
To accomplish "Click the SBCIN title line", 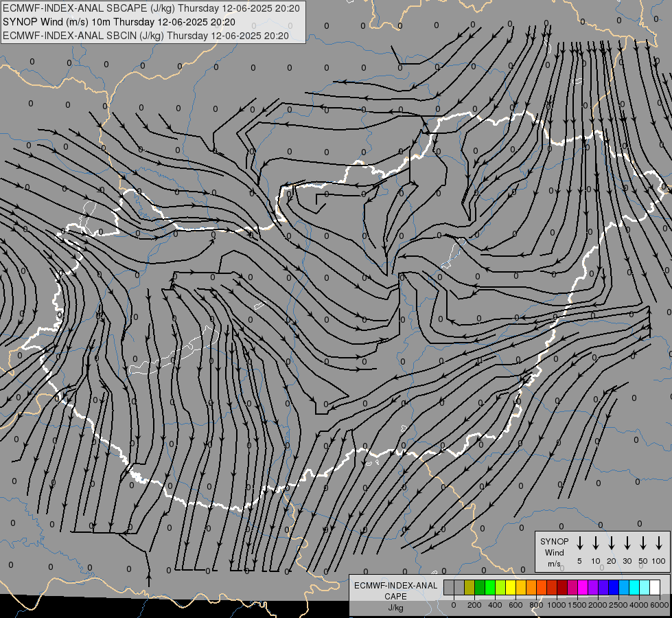I will pyautogui.click(x=146, y=36).
